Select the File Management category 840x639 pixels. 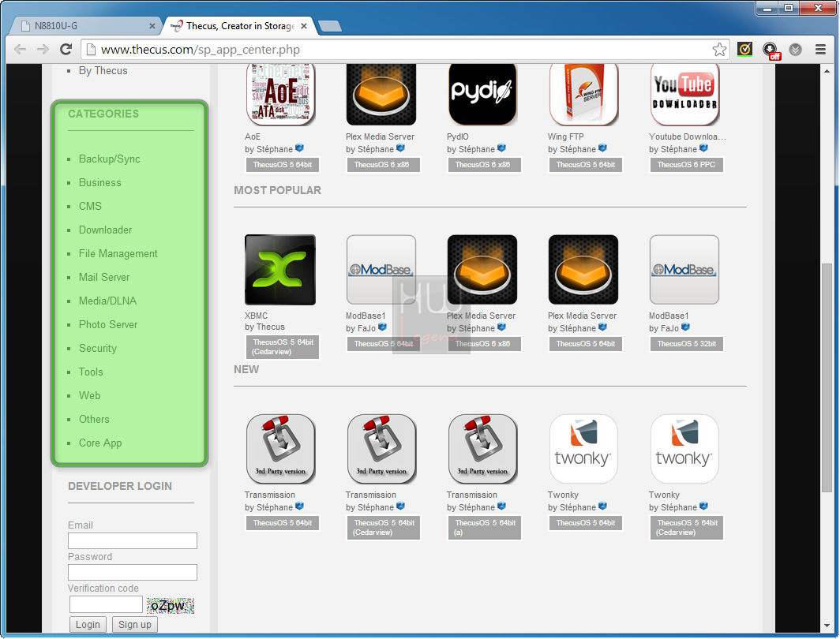(118, 254)
